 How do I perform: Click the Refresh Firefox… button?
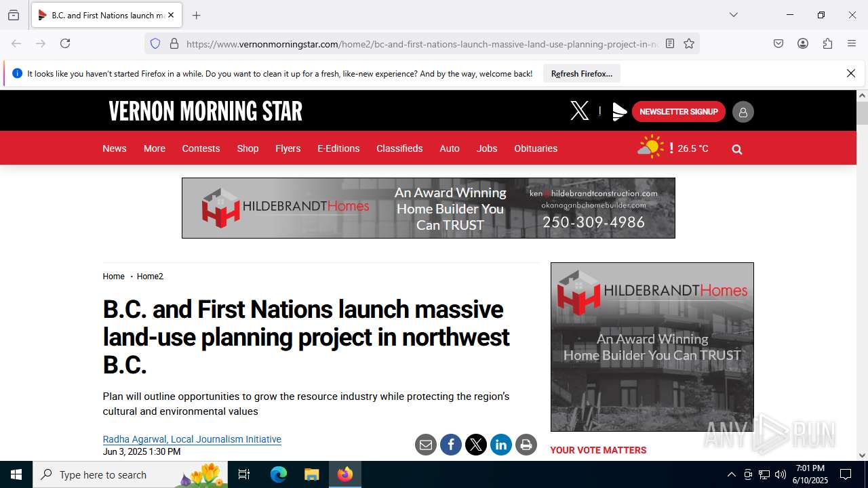point(582,73)
